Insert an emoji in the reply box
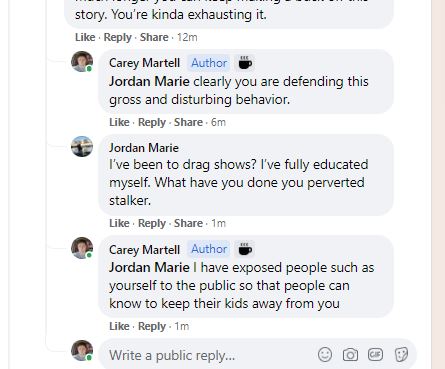 [x=325, y=354]
